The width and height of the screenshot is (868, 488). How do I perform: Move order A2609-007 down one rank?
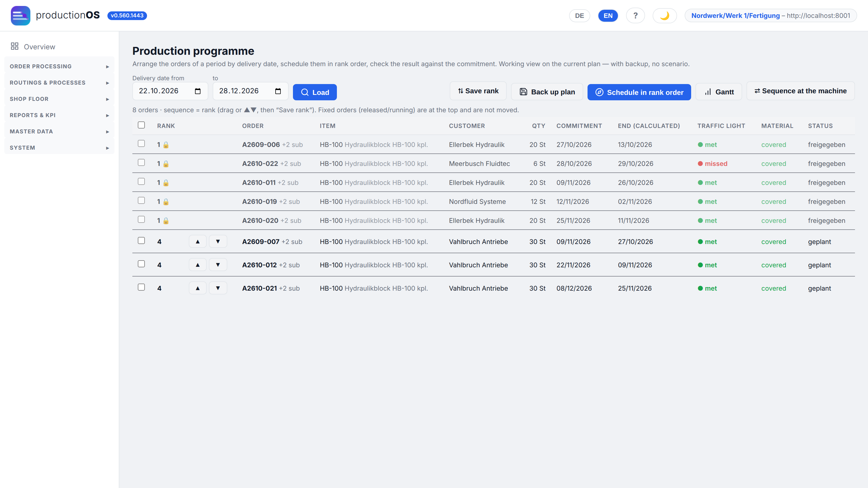coord(218,242)
